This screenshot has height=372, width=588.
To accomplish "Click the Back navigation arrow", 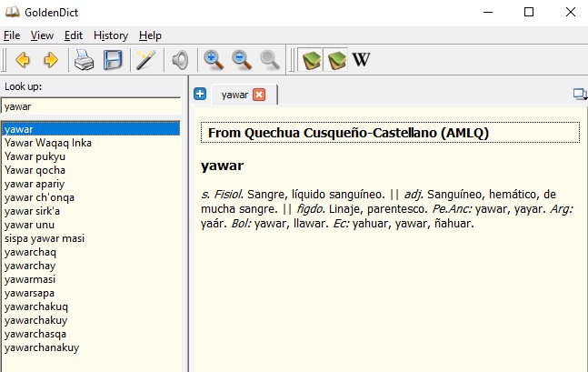I will [x=24, y=61].
